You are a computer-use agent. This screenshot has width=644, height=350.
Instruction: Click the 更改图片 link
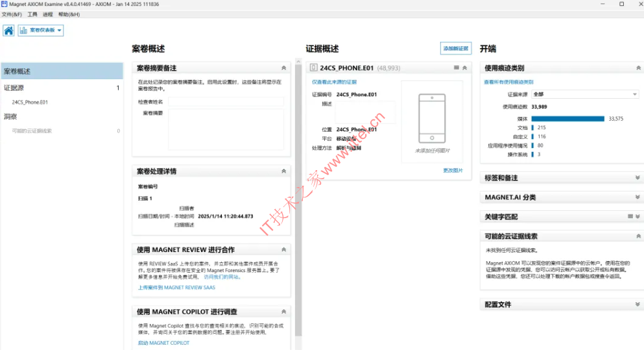453,170
